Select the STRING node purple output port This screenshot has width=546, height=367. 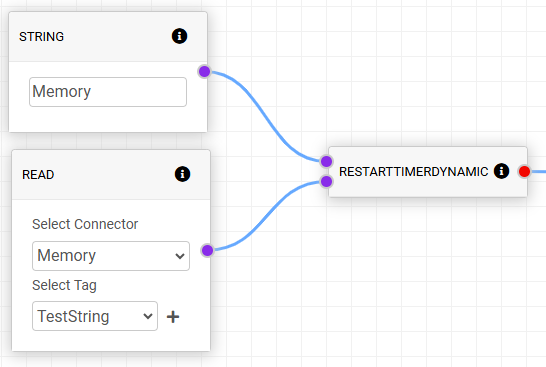[x=204, y=71]
